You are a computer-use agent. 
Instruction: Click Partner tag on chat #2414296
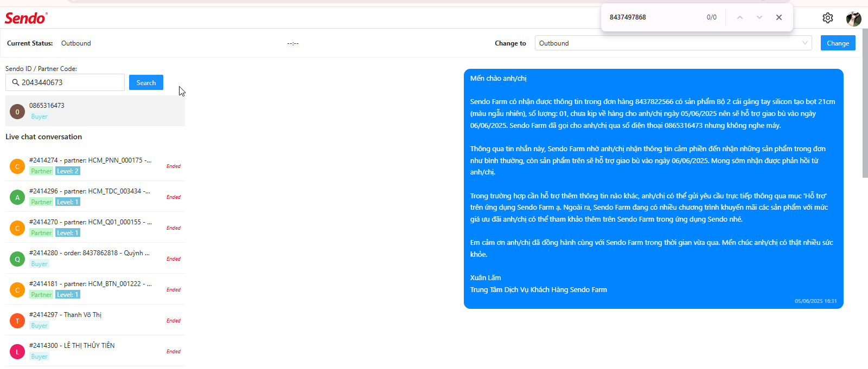pyautogui.click(x=41, y=202)
